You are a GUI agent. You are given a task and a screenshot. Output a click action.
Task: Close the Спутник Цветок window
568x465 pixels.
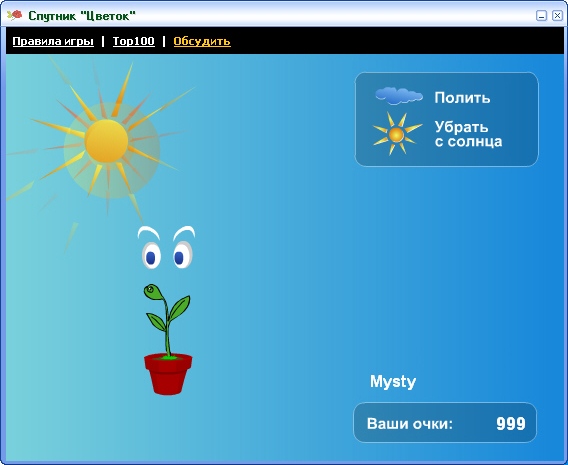tap(557, 16)
